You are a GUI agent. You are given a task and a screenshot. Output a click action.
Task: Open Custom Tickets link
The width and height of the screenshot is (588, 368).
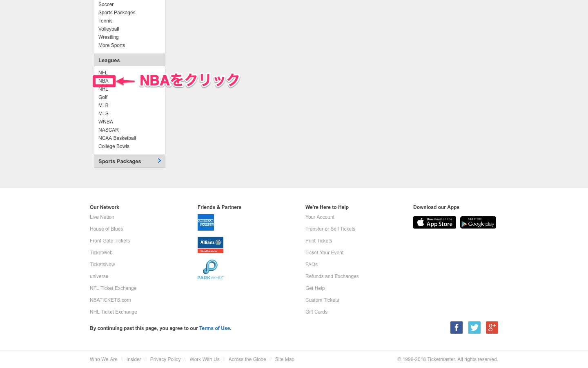click(322, 300)
